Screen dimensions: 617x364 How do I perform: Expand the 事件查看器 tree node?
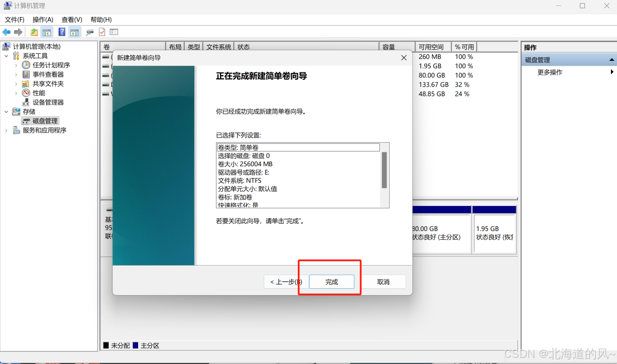click(16, 74)
